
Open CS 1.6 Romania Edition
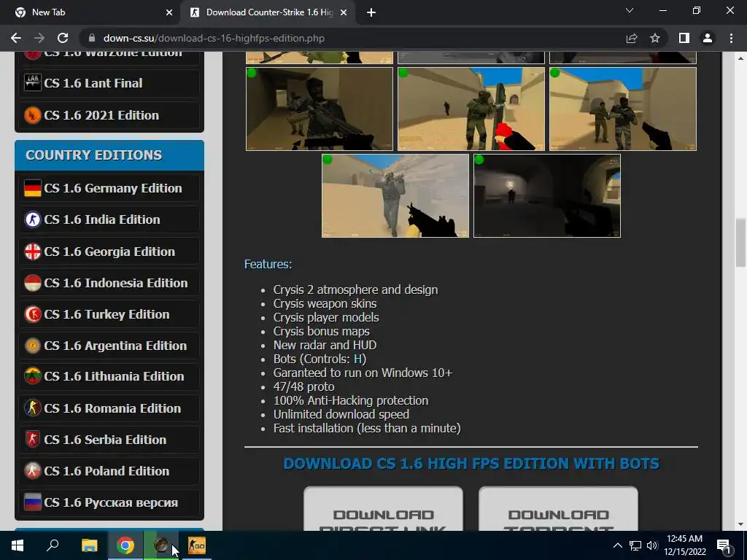(x=109, y=408)
